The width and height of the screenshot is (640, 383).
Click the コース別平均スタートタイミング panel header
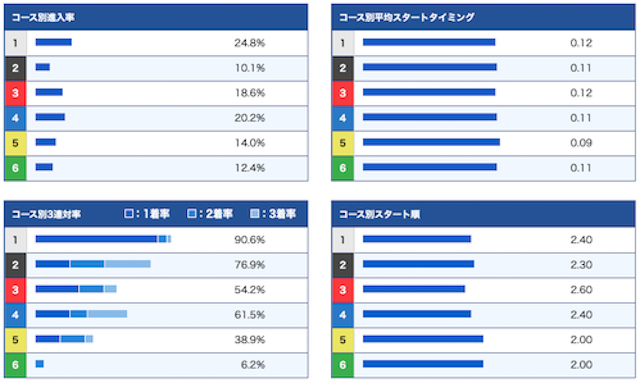pos(483,17)
